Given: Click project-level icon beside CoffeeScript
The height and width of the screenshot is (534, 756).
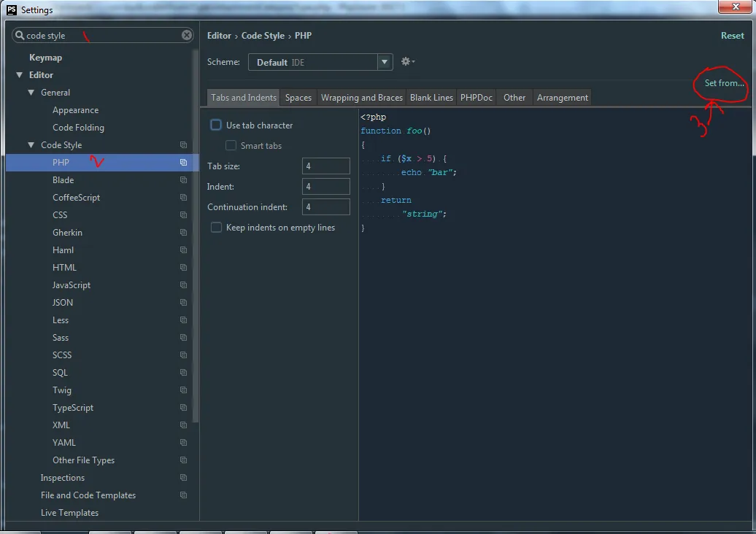Looking at the screenshot, I should click(183, 198).
